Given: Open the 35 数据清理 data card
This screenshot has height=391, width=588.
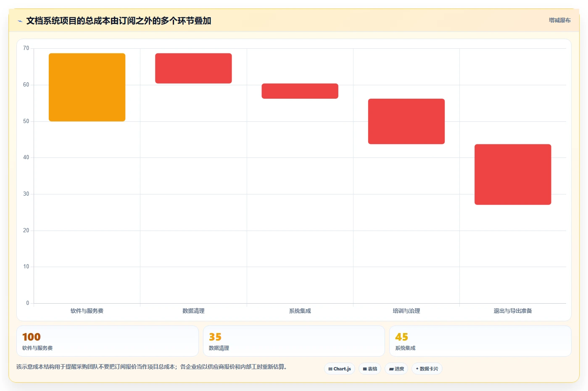Looking at the screenshot, I should (294, 341).
